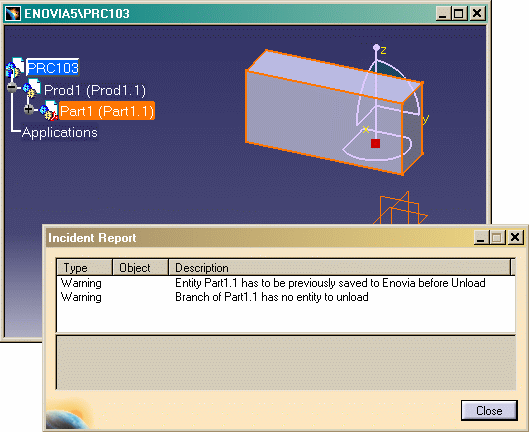The image size is (529, 432).
Task: Click the red compass manipulation square
Action: point(375,143)
